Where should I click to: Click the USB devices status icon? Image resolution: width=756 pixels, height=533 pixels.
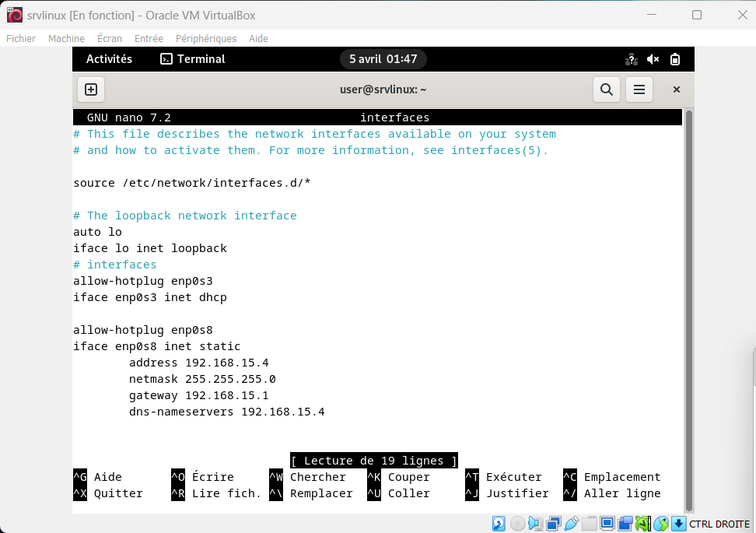point(572,524)
